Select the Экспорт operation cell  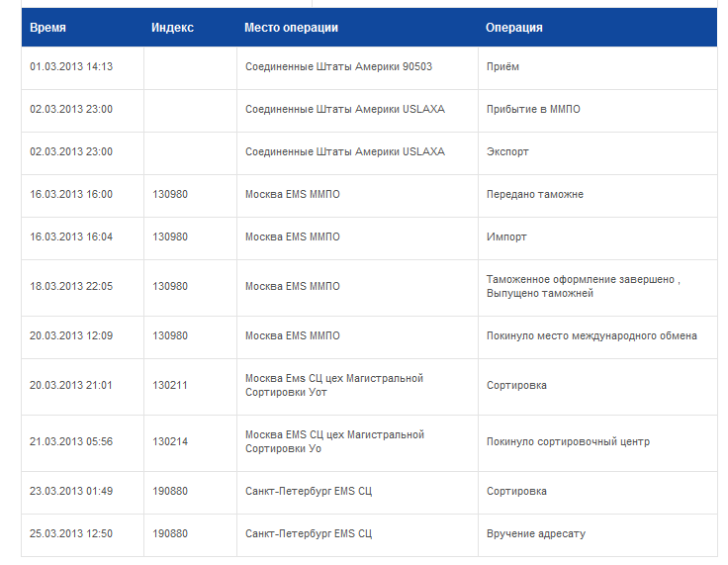coord(507,151)
